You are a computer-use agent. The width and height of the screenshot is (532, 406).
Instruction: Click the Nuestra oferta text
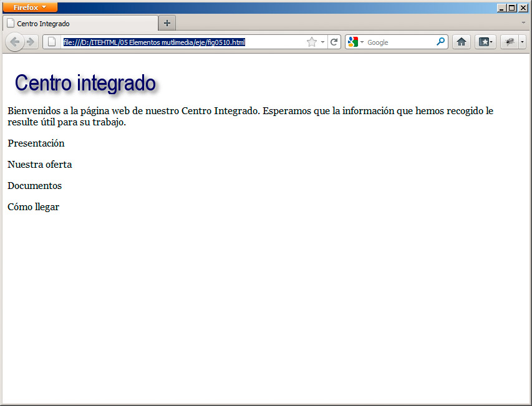coord(40,165)
